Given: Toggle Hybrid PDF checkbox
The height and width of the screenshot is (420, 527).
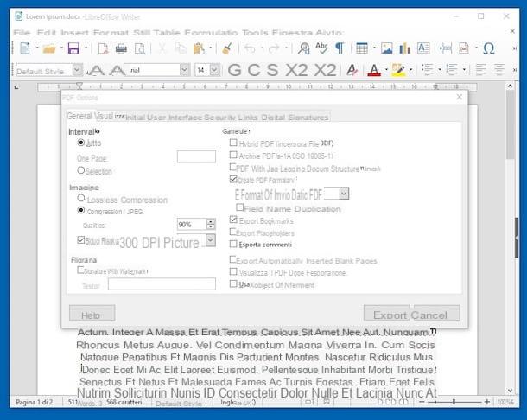Looking at the screenshot, I should coord(233,143).
